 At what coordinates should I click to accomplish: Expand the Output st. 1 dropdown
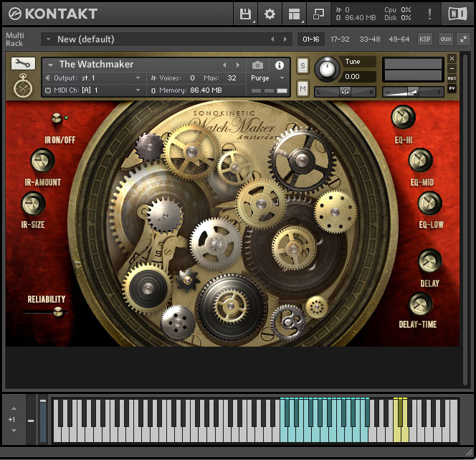coord(93,78)
